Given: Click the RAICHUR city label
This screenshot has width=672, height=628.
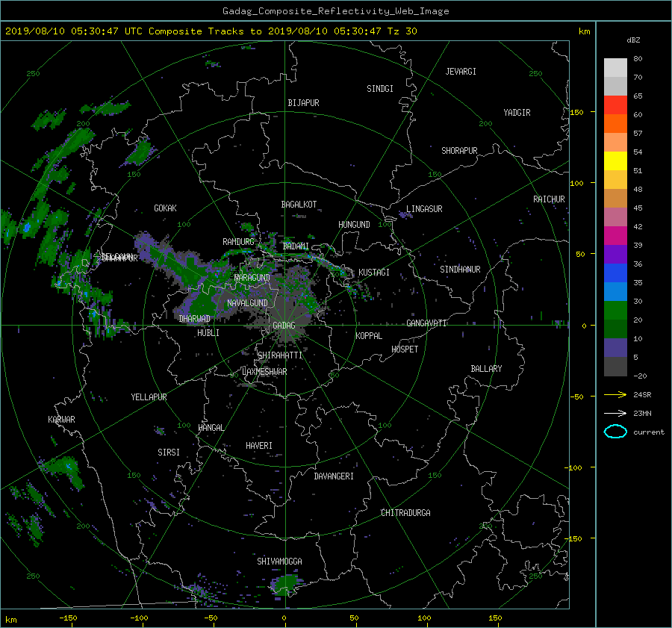Looking at the screenshot, I should click(x=549, y=199).
